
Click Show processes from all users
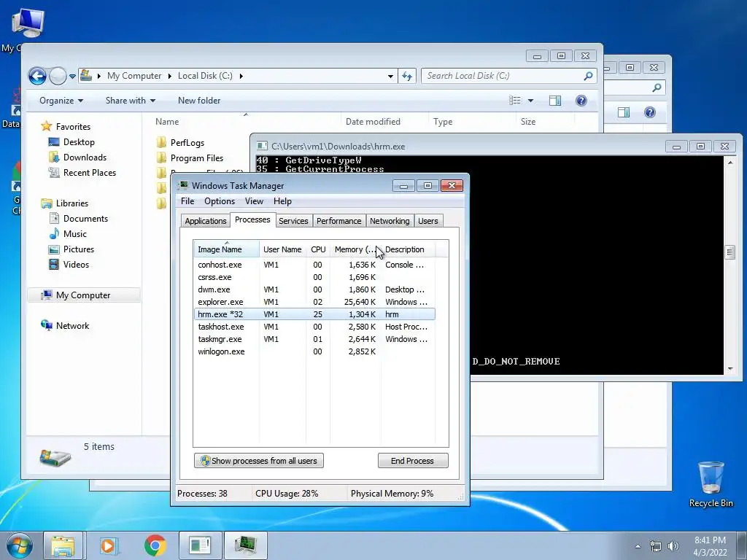click(x=259, y=461)
